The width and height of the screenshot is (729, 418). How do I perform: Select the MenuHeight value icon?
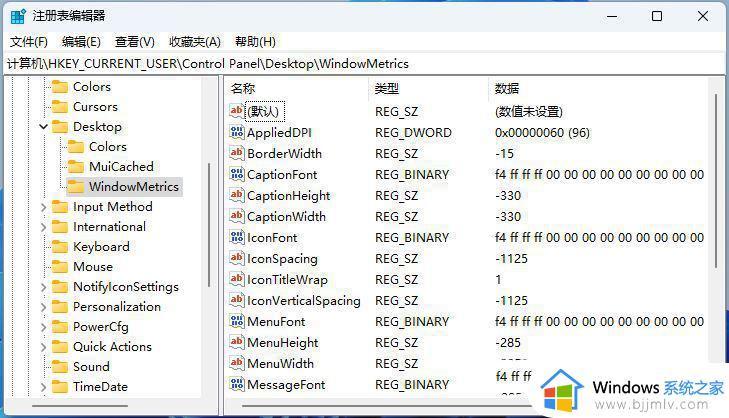(x=237, y=342)
